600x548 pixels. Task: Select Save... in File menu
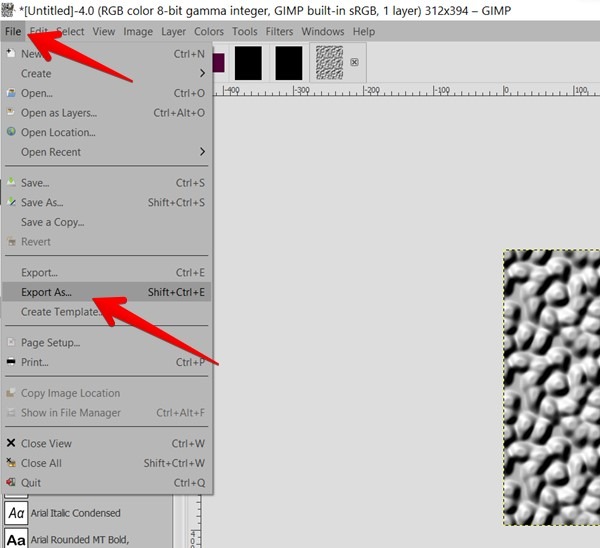(x=106, y=183)
